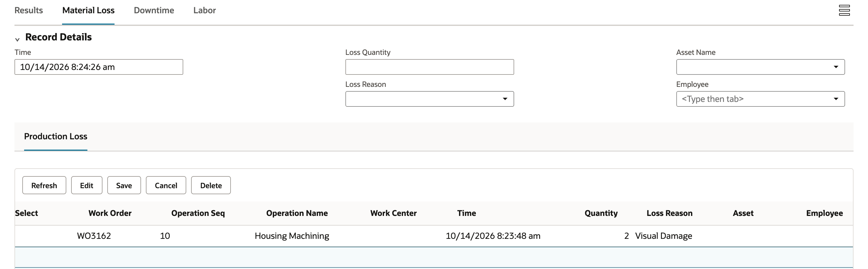The image size is (868, 269).
Task: Open the Loss Reason dropdown arrow
Action: point(505,99)
